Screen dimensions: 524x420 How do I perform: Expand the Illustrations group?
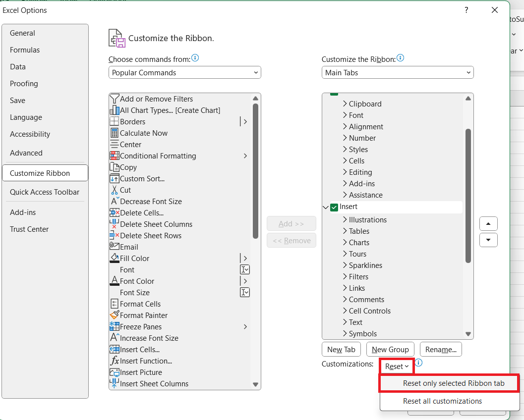[x=345, y=220]
